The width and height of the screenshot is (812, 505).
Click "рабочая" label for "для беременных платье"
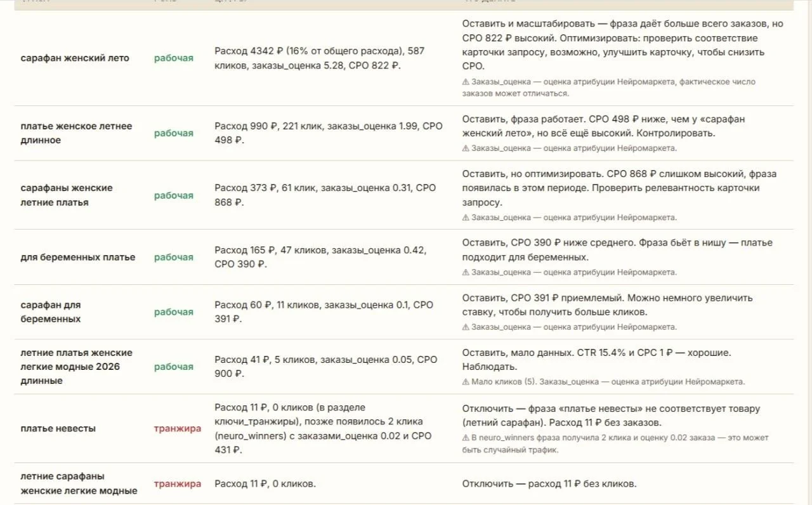point(174,258)
